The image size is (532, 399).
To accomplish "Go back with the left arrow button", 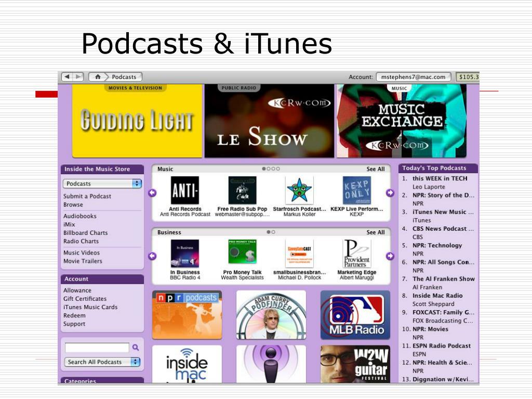I will [67, 77].
